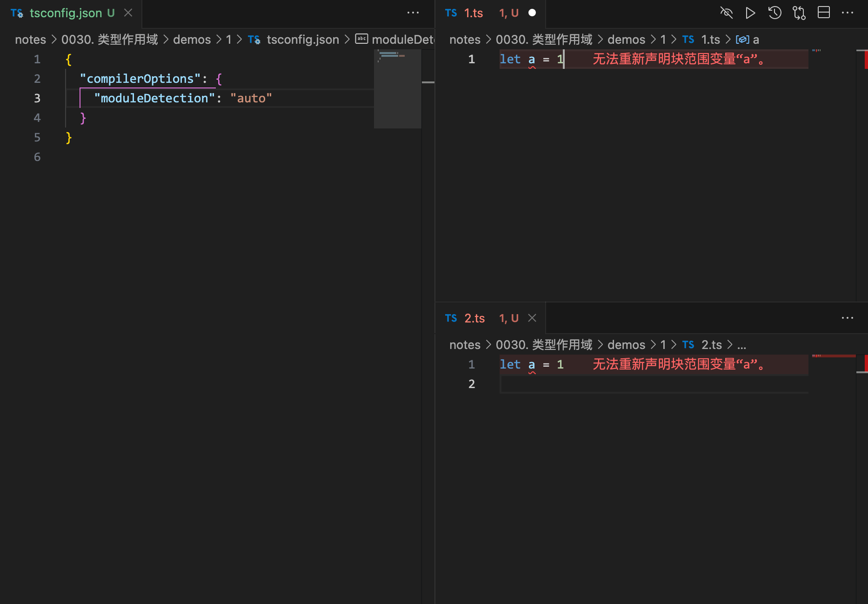Open more actions for the 2.ts editor group
The height and width of the screenshot is (604, 868).
tap(848, 318)
